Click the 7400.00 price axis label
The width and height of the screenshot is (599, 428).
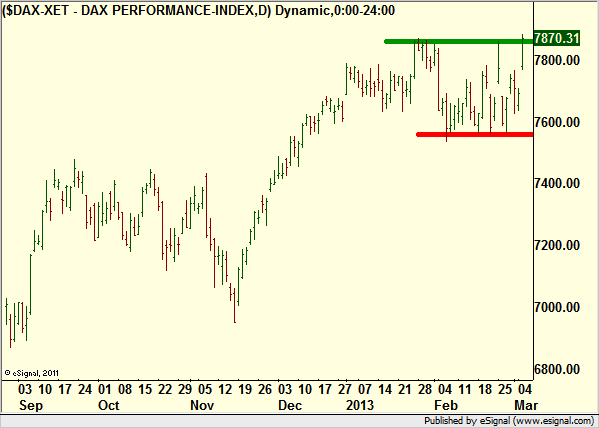pyautogui.click(x=557, y=183)
